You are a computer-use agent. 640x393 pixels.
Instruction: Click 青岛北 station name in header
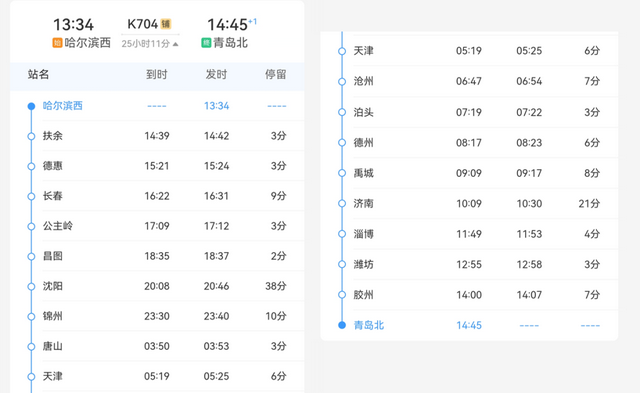pos(230,43)
